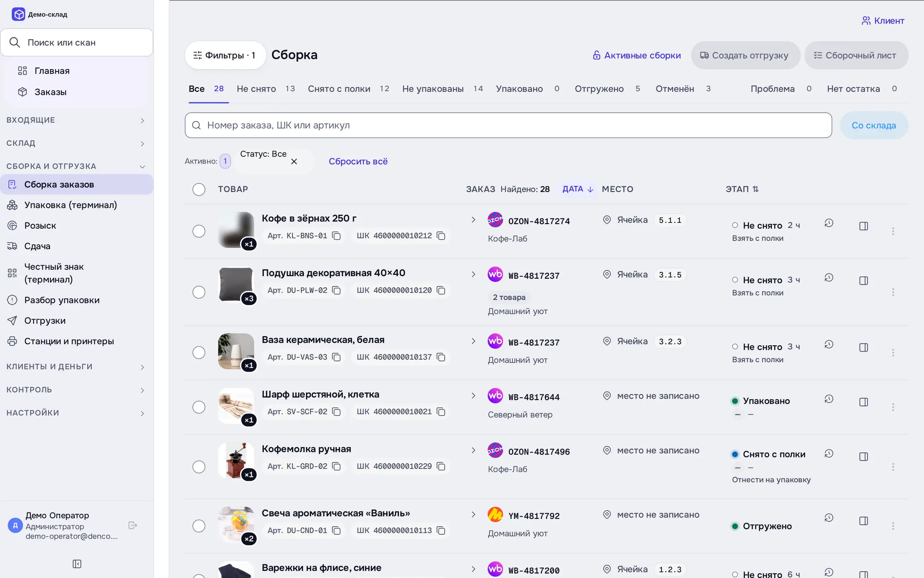Focus the Номер заказа, ШК или артикул field
Image resolution: width=924 pixels, height=578 pixels.
click(508, 125)
